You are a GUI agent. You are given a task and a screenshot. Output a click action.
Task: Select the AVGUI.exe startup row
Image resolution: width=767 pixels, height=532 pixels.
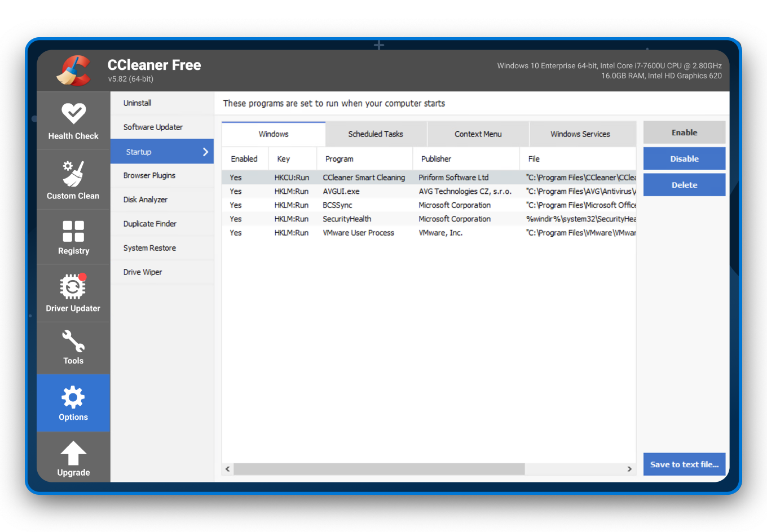click(364, 191)
